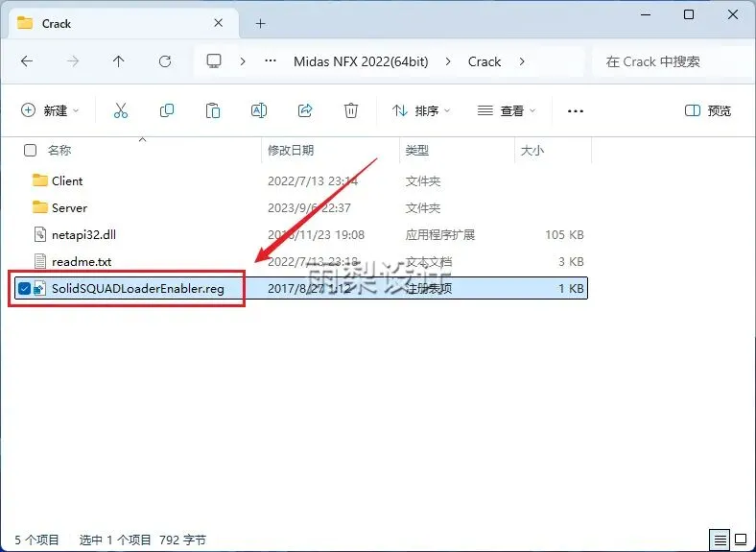Expand chevron after Crack breadcrumb
This screenshot has height=552, width=756.
[x=522, y=61]
